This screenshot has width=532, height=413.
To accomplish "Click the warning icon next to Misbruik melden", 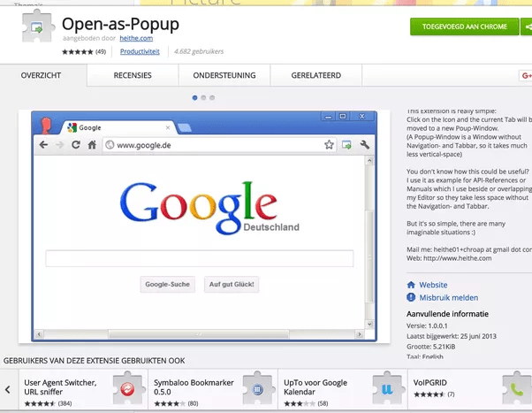I will (411, 297).
